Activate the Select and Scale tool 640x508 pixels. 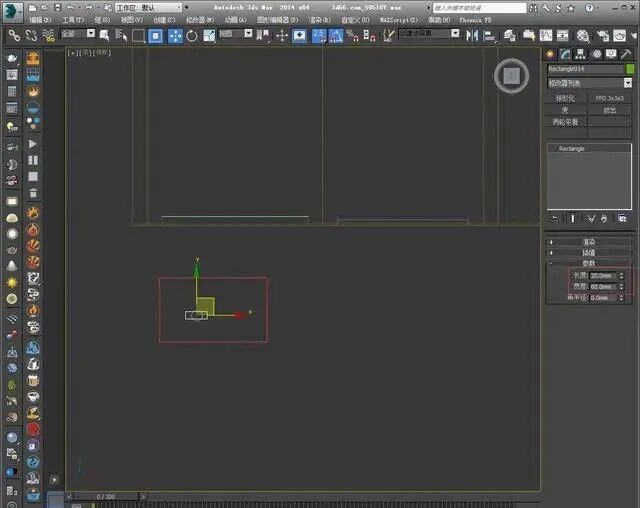(209, 36)
